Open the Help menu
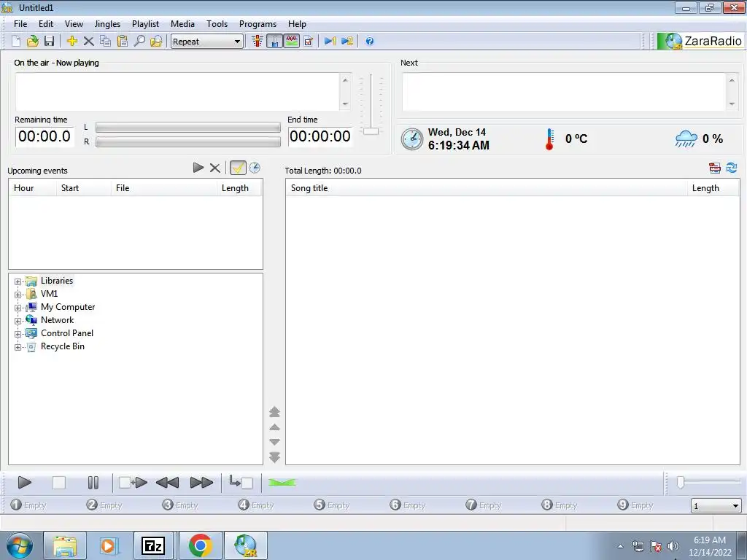 pos(297,24)
